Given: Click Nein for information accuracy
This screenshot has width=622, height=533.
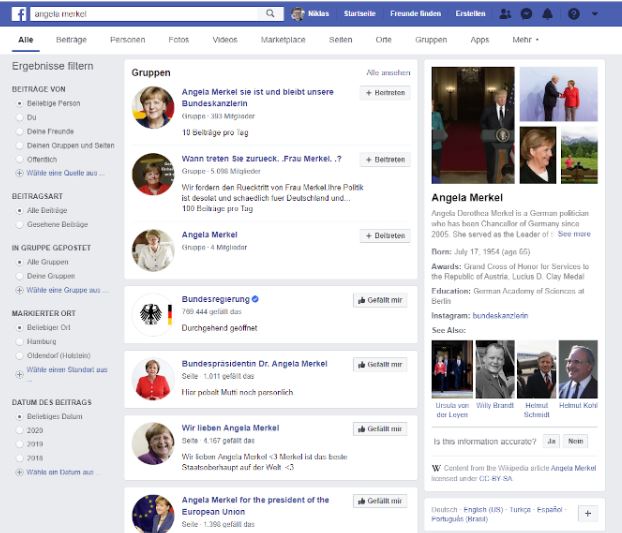Looking at the screenshot, I should coord(576,441).
